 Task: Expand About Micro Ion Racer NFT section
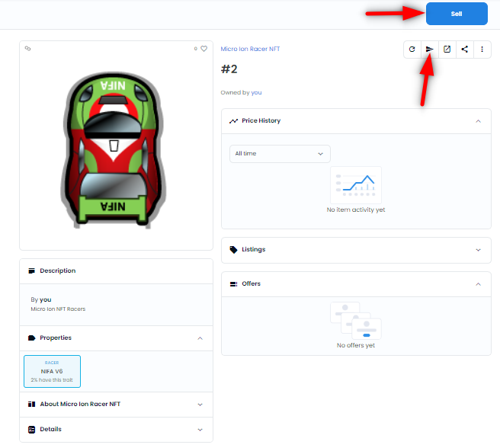click(200, 405)
